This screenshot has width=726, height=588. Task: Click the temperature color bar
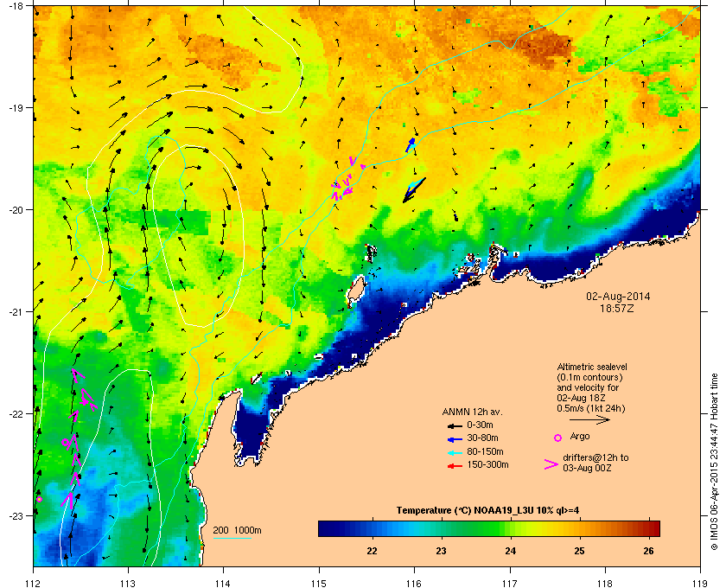click(x=489, y=528)
